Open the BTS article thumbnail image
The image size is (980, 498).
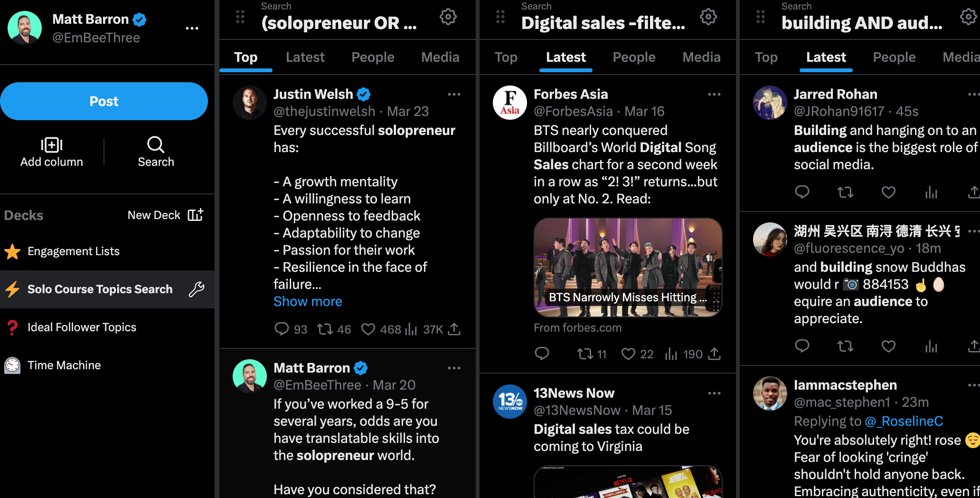click(x=628, y=268)
